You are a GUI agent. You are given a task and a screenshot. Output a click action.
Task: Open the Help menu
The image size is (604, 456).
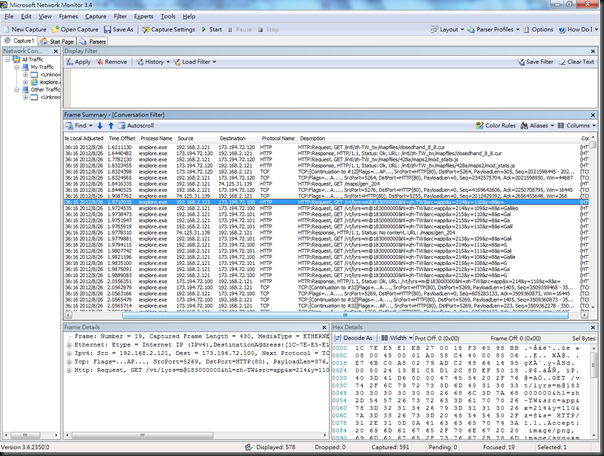coord(189,17)
